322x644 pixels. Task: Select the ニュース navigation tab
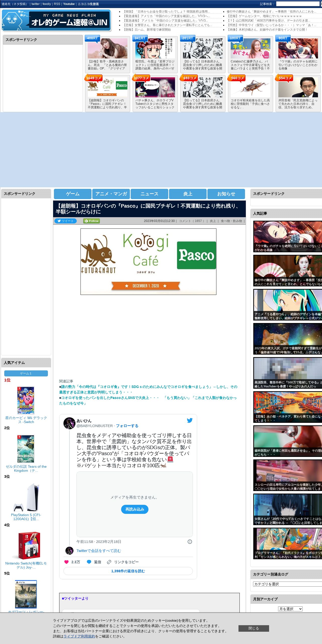pos(149,194)
